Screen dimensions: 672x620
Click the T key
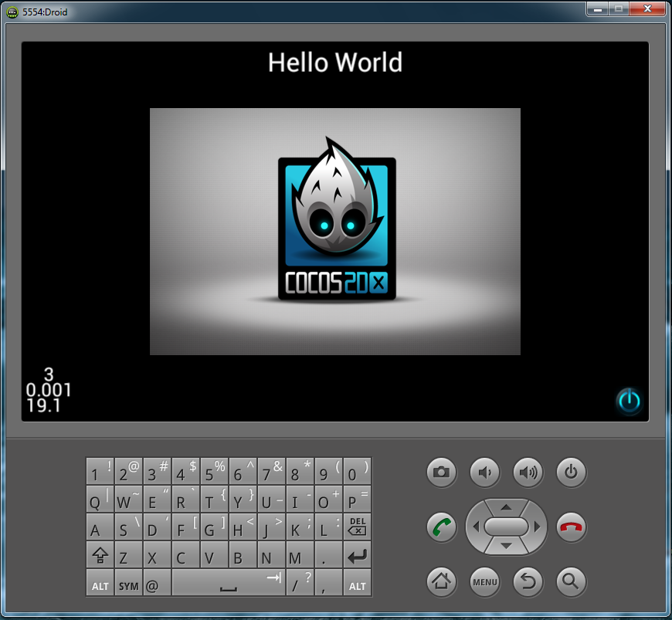214,498
